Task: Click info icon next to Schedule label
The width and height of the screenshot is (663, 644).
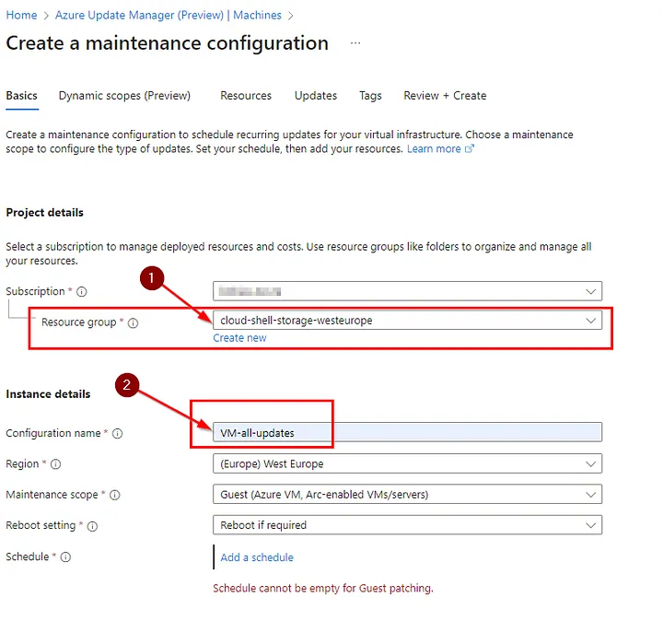Action: [x=66, y=557]
